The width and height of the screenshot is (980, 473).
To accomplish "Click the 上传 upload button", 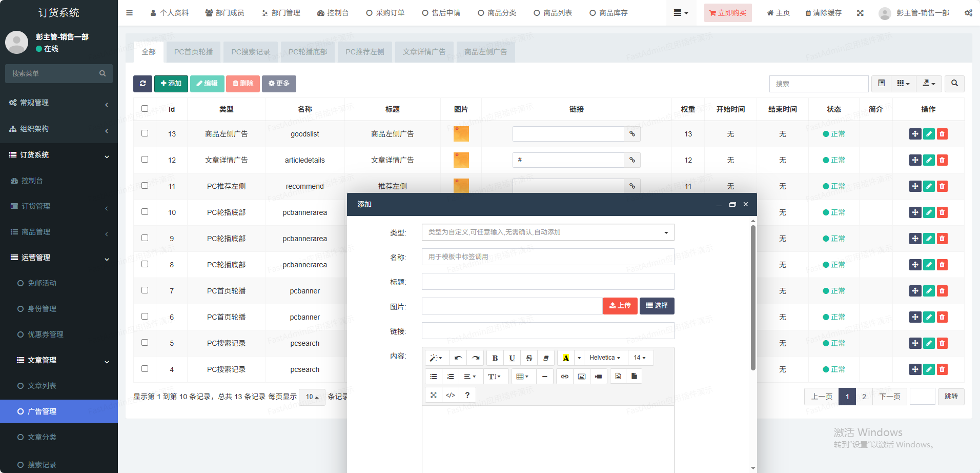I will (620, 306).
